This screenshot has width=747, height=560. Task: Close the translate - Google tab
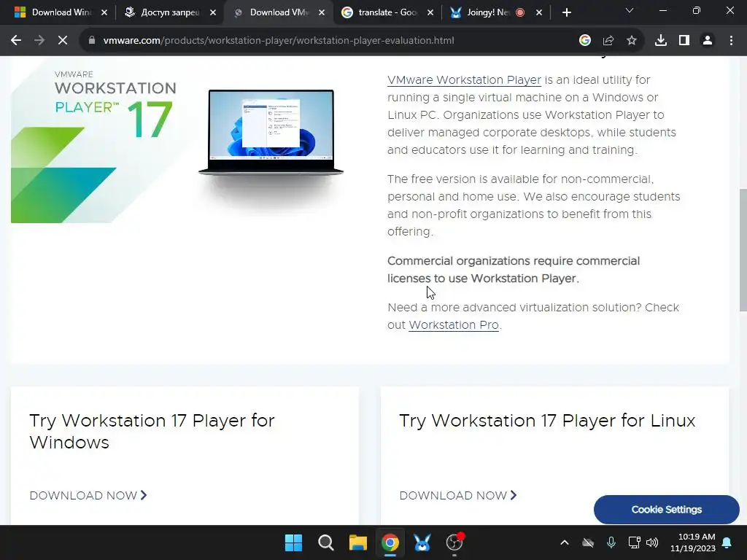430,13
